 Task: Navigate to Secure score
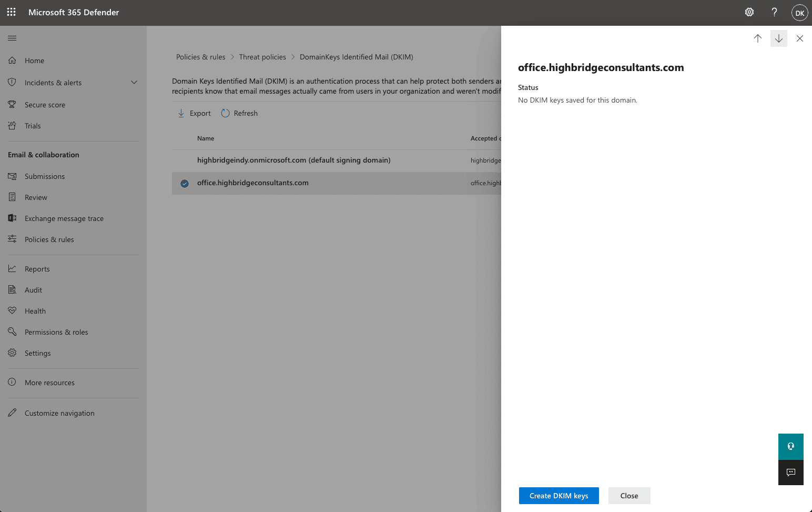coord(44,104)
